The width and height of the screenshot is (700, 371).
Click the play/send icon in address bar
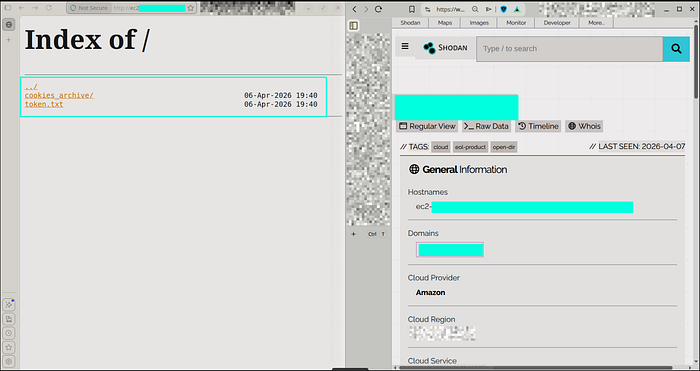pos(489,9)
